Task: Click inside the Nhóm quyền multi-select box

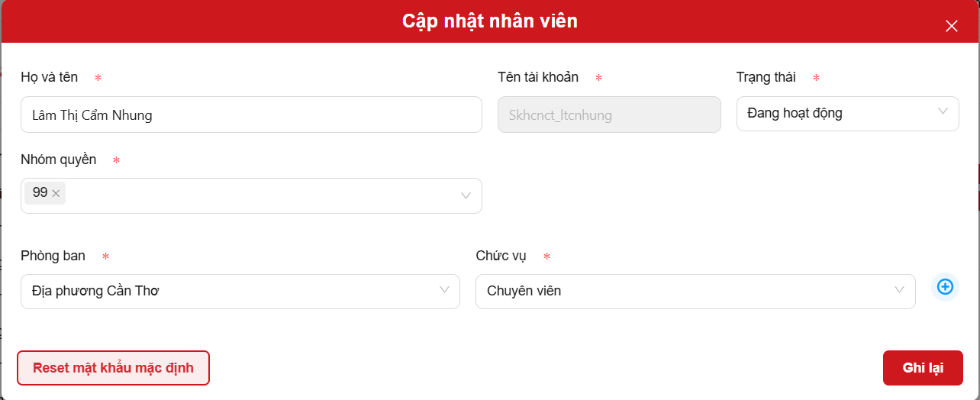Action: pyautogui.click(x=260, y=196)
